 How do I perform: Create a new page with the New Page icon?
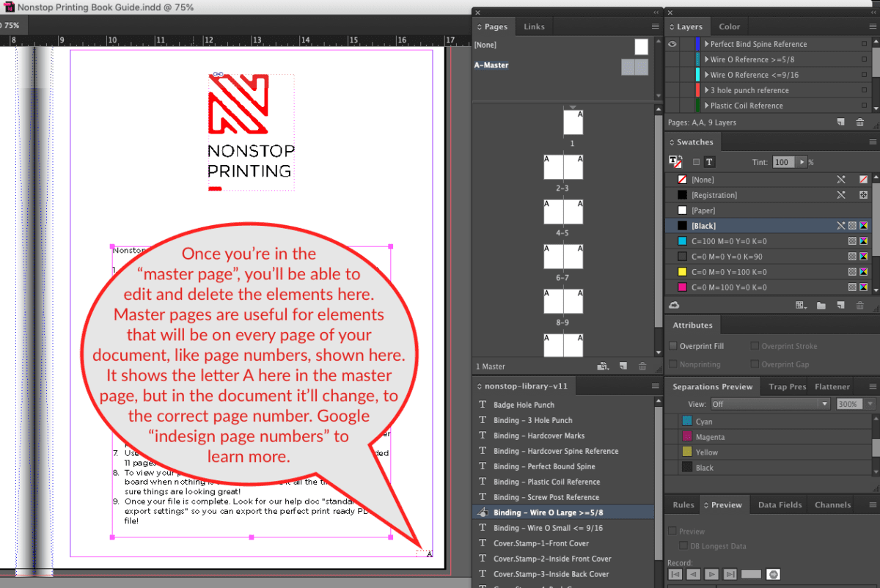point(624,366)
